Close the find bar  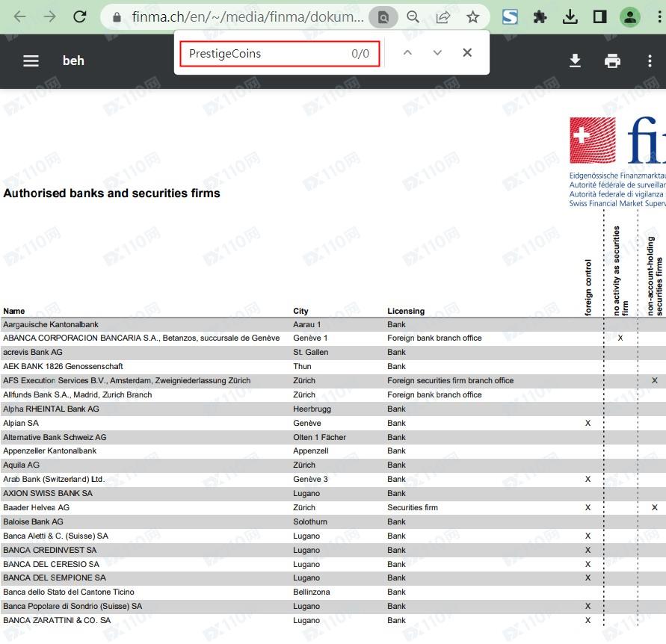[467, 53]
